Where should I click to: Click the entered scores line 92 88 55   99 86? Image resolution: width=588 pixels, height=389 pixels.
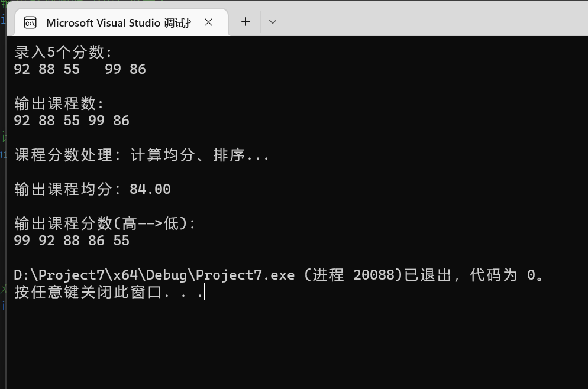pyautogui.click(x=79, y=69)
